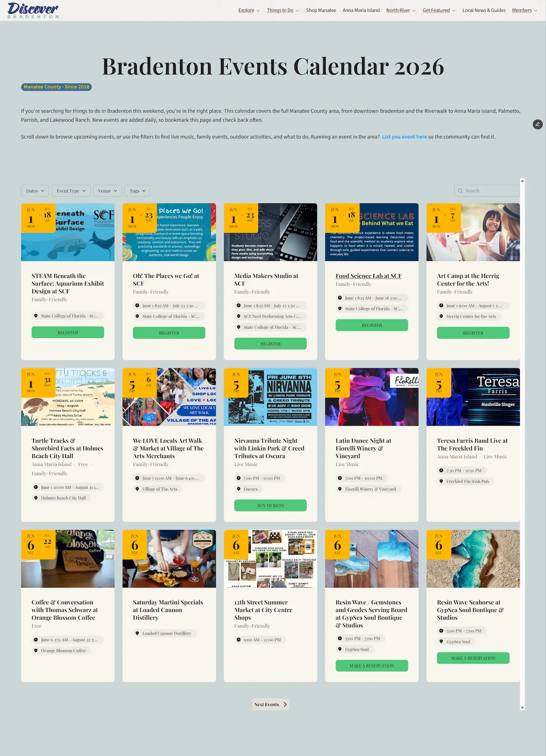Viewport: 546px width, 756px height.
Task: Click Manatee County Since 2018 badge
Action: tap(56, 87)
